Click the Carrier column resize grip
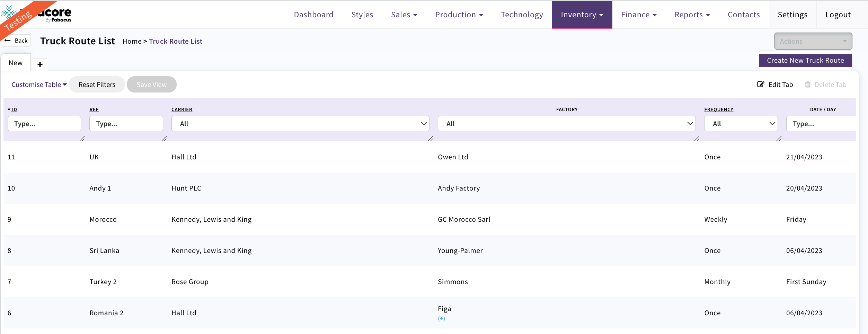Screen dimensions: 868x334 point(431,139)
